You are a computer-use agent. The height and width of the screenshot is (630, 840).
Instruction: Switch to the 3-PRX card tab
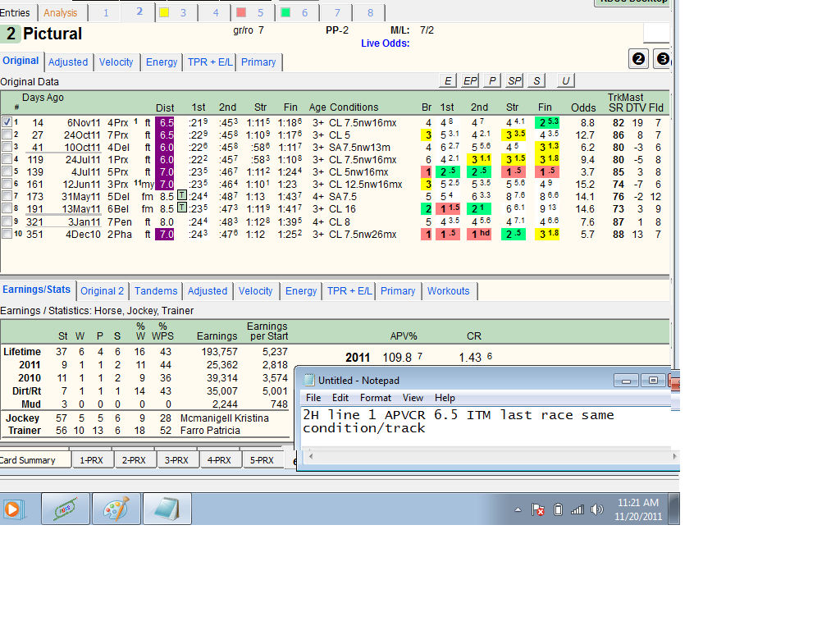176,460
